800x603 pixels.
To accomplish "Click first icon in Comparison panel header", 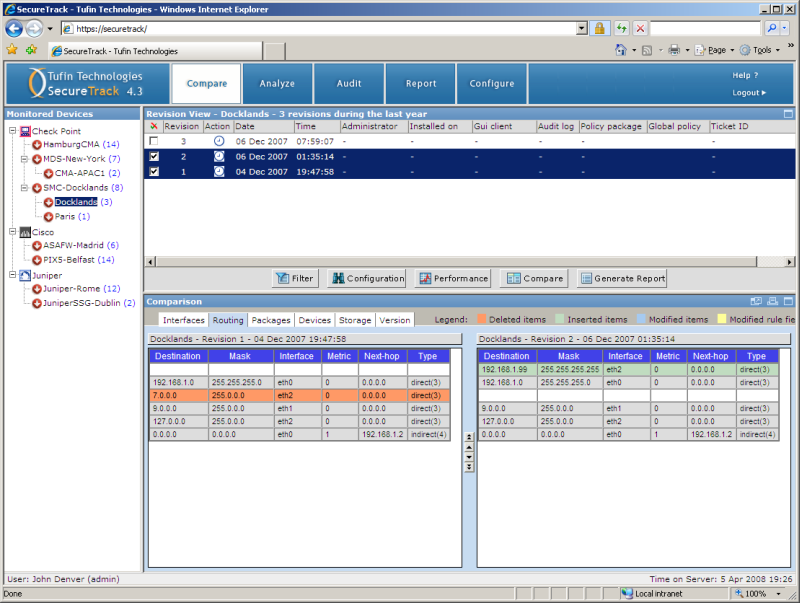I will pos(756,302).
